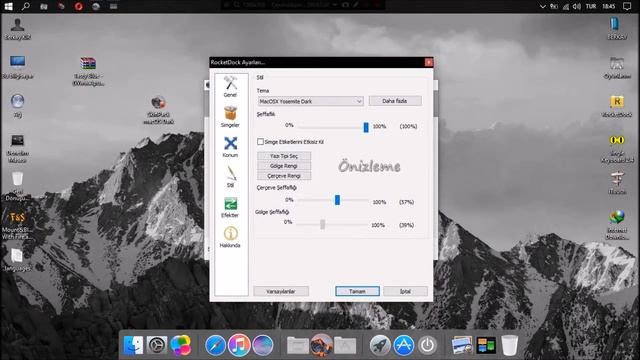
Task: Open the Windows Start menu
Action: coord(8,6)
